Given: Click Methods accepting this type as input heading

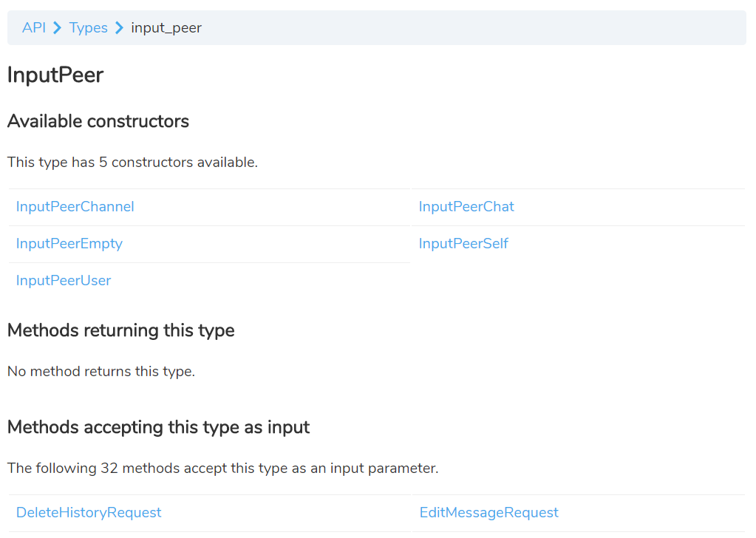Looking at the screenshot, I should pyautogui.click(x=158, y=427).
